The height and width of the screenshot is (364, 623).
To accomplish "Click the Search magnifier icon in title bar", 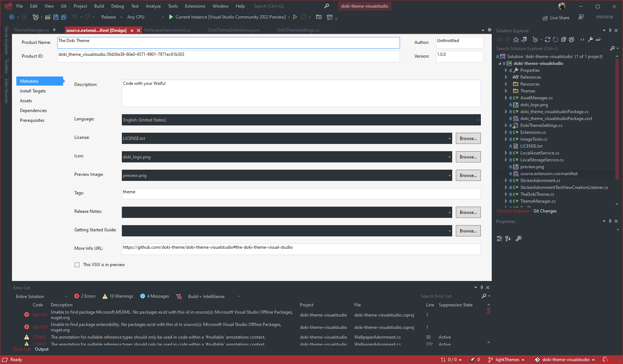I will (x=326, y=6).
